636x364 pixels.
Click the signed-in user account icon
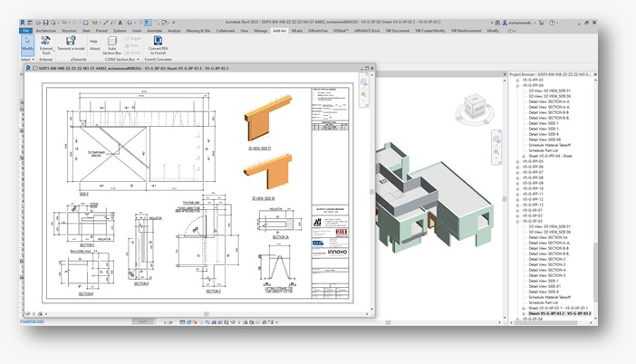(x=505, y=23)
